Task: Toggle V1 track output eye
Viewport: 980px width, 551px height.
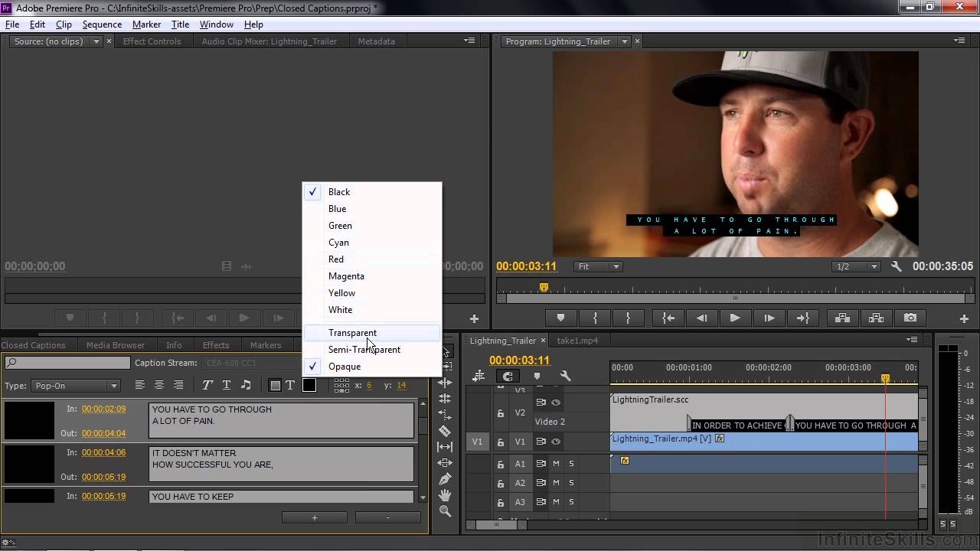Action: (x=556, y=442)
